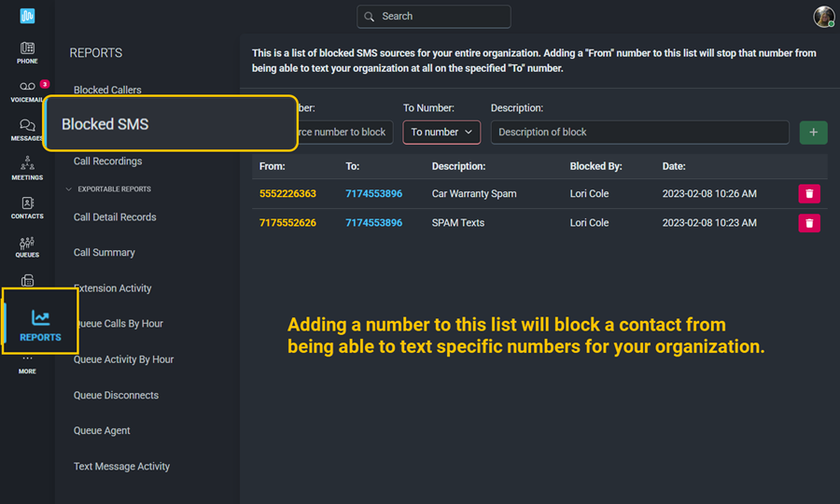The height and width of the screenshot is (504, 840).
Task: Open the user profile avatar
Action: pyautogui.click(x=823, y=17)
